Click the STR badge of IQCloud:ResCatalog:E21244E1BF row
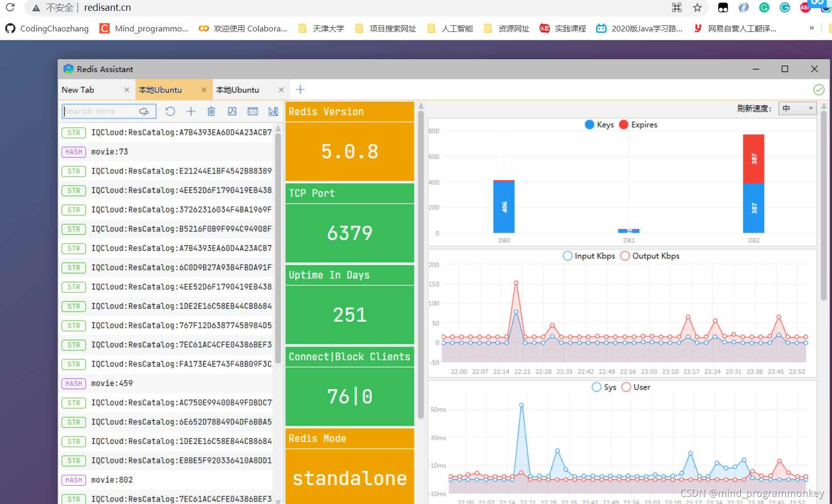Image resolution: width=832 pixels, height=504 pixels. tap(74, 171)
